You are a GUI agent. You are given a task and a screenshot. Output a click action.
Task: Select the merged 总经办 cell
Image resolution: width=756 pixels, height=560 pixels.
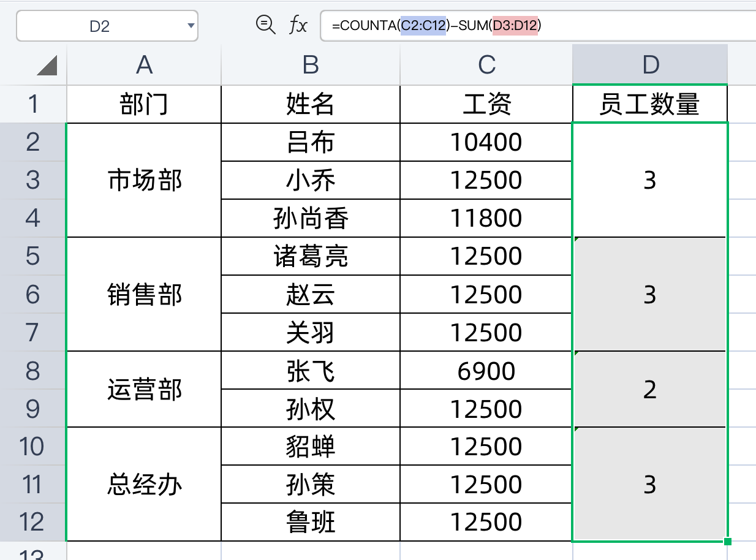[144, 484]
